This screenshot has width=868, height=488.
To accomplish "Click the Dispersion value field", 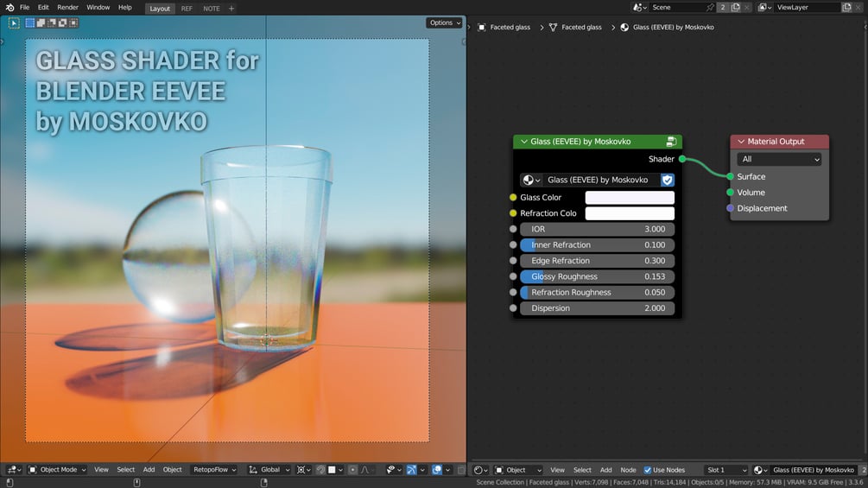I will 598,308.
